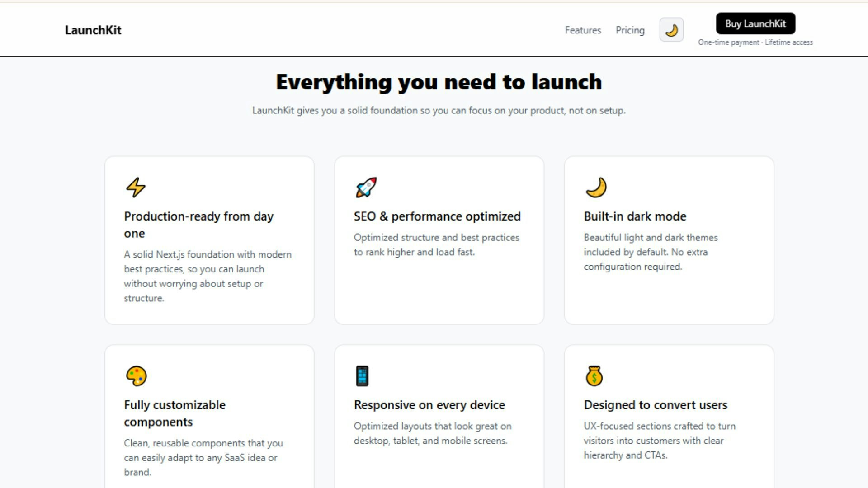Click the rocket icon above SEO & performance optimized
Viewport: 868px width, 488px height.
point(366,188)
